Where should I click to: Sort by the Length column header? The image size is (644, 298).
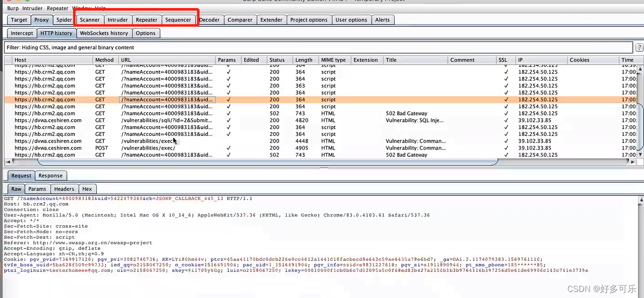tap(306, 60)
